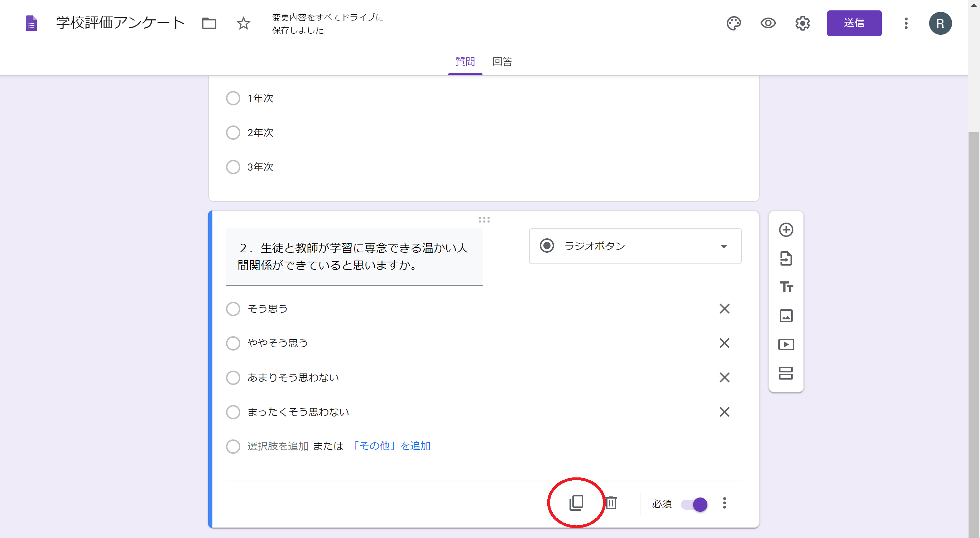Open the more options menu in header
Image resolution: width=980 pixels, height=538 pixels.
tap(906, 23)
